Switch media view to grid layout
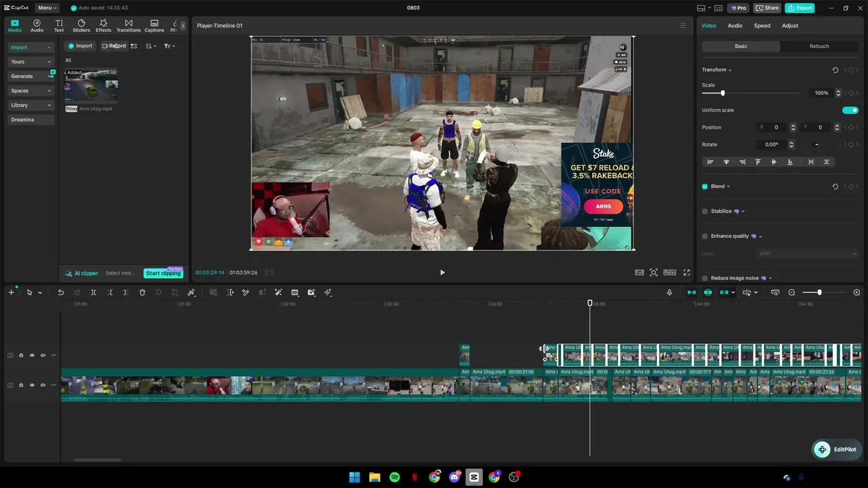The height and width of the screenshot is (488, 868). click(x=134, y=46)
